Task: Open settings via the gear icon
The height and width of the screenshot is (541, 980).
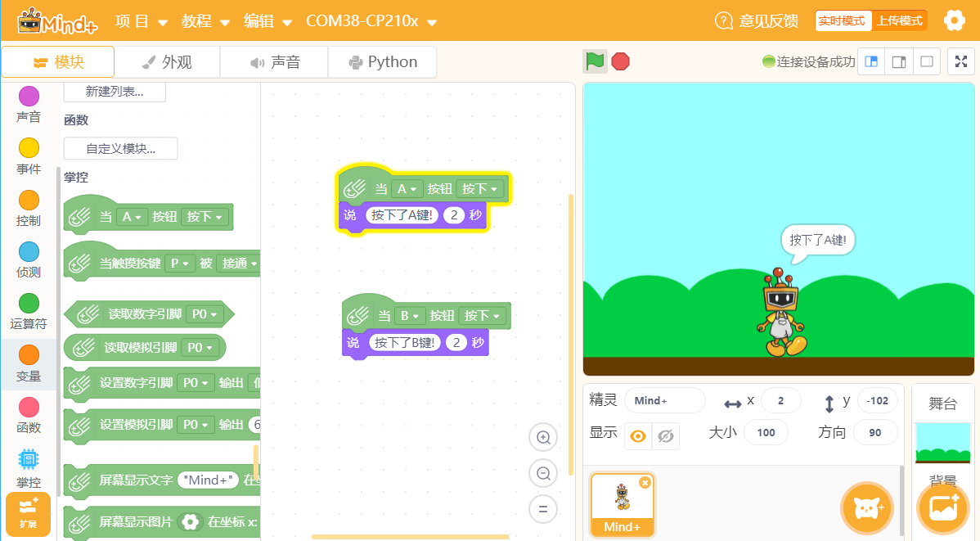Action: point(955,20)
